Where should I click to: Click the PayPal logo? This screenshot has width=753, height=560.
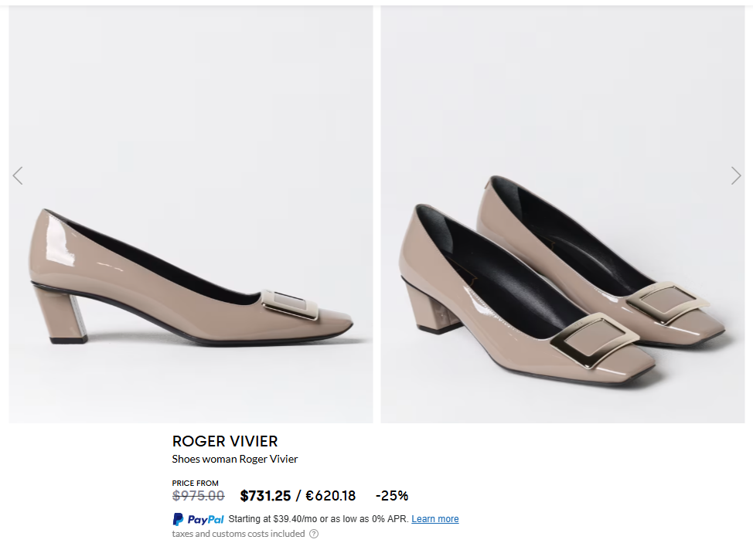(x=198, y=519)
